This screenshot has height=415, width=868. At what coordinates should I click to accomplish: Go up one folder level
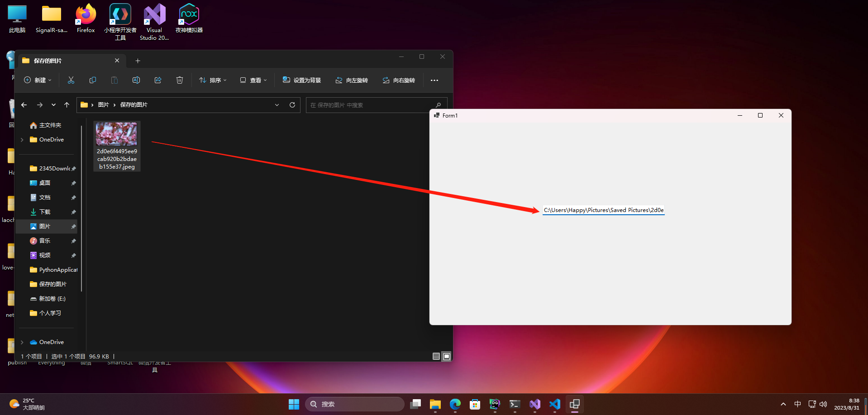click(67, 105)
